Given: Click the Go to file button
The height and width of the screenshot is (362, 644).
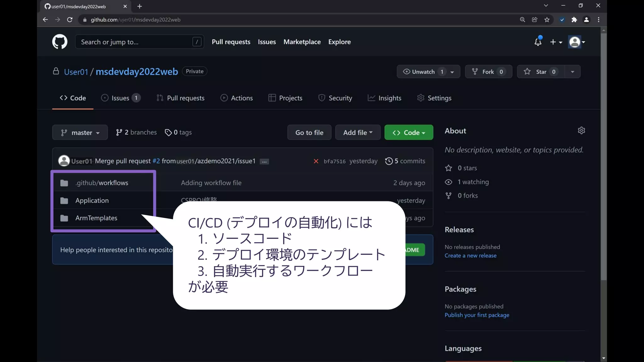Looking at the screenshot, I should pyautogui.click(x=309, y=133).
